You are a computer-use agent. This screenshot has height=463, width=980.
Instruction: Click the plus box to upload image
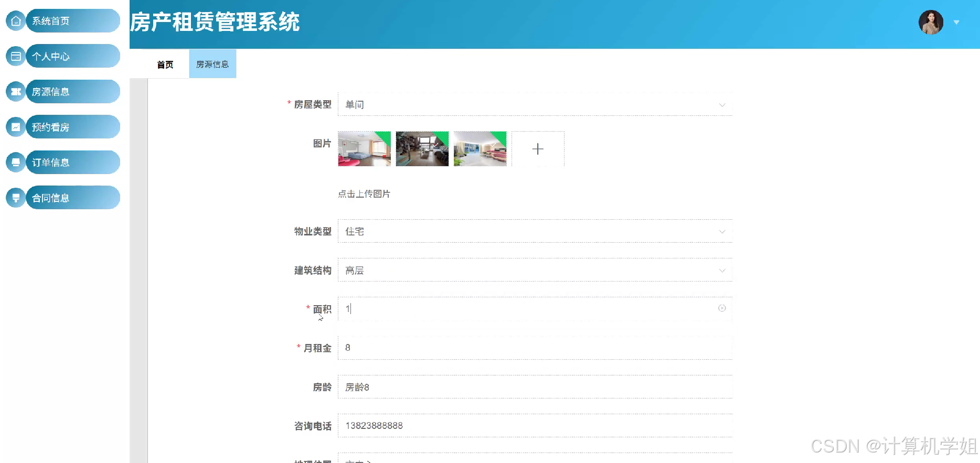point(538,149)
